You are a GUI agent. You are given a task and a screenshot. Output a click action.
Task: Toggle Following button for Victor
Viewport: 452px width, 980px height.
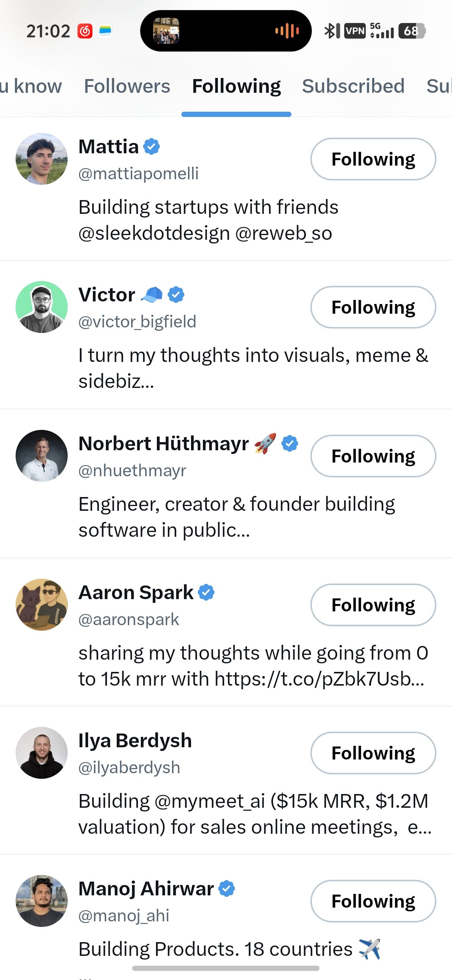[x=373, y=307]
